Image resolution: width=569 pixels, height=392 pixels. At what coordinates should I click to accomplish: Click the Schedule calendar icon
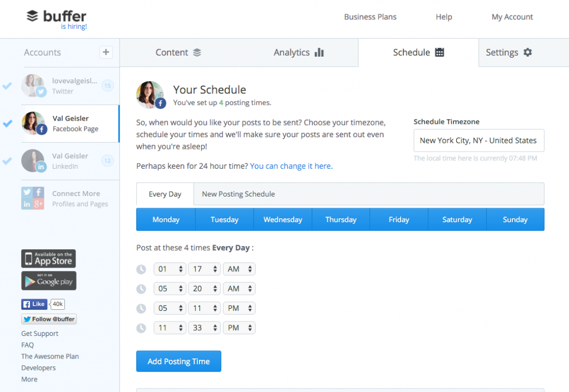(x=440, y=52)
